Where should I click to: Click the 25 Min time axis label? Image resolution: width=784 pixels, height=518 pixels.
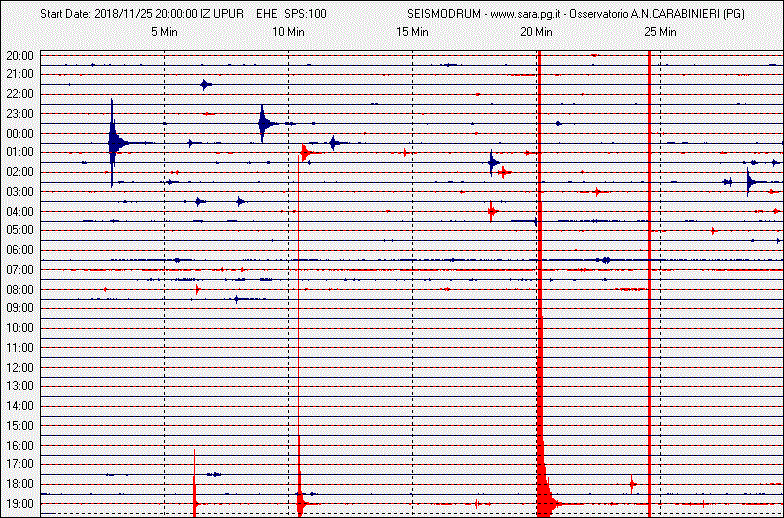click(x=660, y=32)
